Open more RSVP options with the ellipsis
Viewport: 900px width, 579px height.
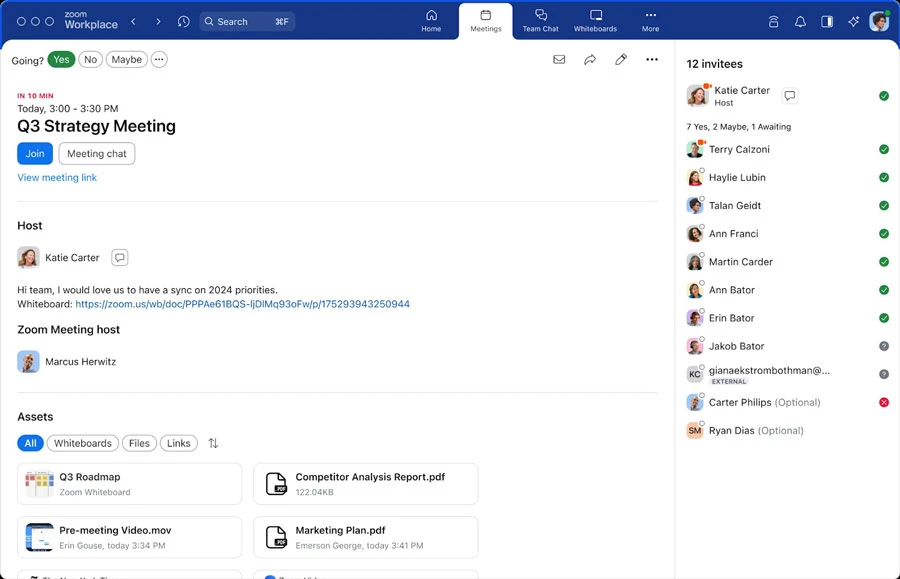[x=159, y=59]
